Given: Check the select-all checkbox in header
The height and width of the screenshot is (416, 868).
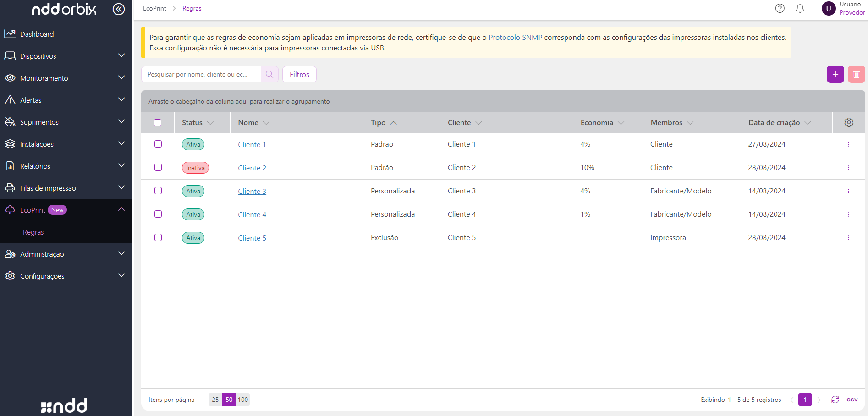Looking at the screenshot, I should 158,123.
